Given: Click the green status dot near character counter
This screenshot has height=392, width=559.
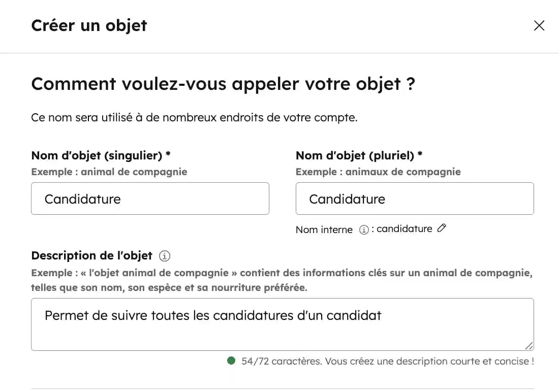Looking at the screenshot, I should (231, 361).
